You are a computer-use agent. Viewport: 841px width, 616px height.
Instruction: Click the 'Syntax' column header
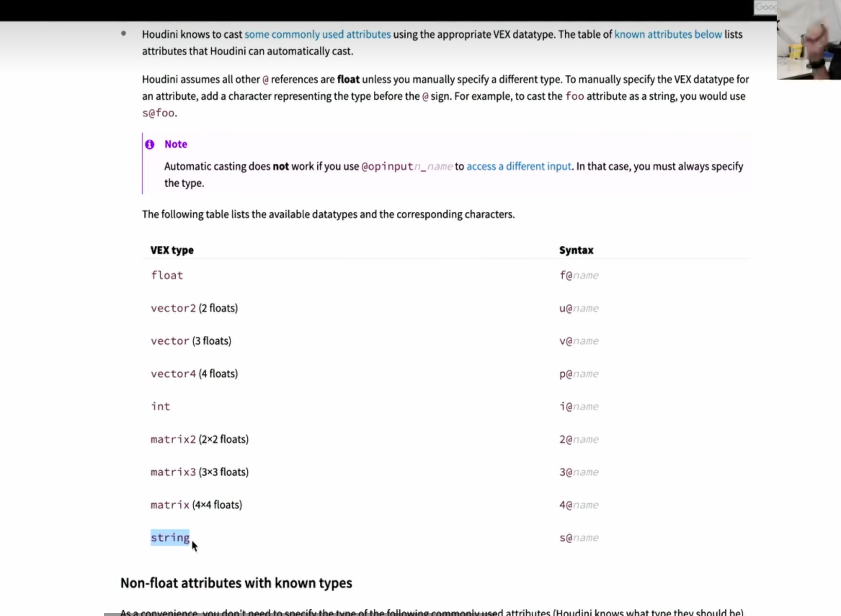[576, 250]
